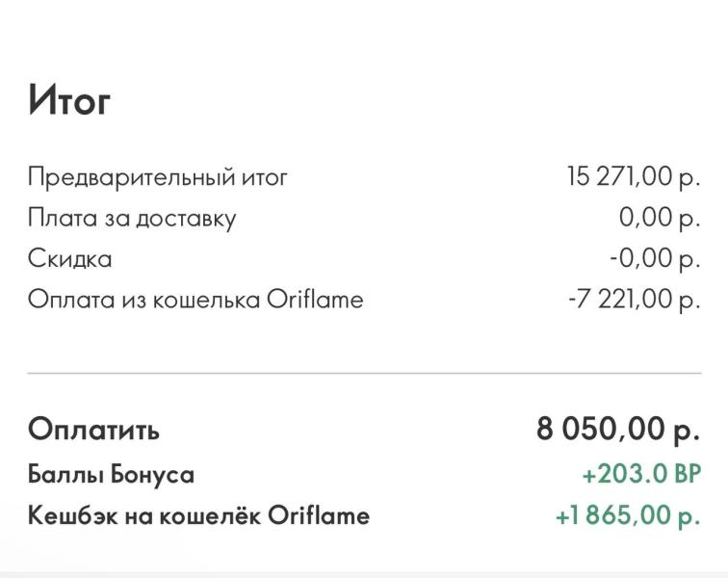The image size is (728, 578).
Task: Select the "Оплата из кошелька Oriflame" label
Action: click(x=195, y=300)
